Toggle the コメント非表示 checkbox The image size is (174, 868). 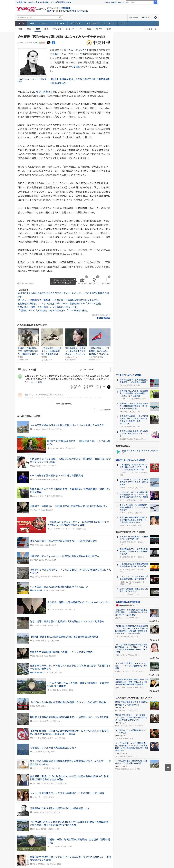(x=96, y=410)
